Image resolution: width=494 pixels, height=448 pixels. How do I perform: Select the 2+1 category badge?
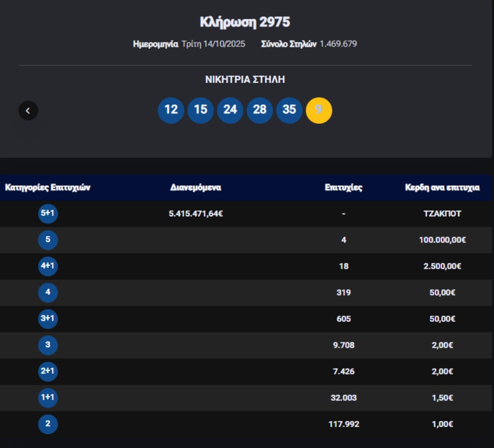tap(48, 371)
